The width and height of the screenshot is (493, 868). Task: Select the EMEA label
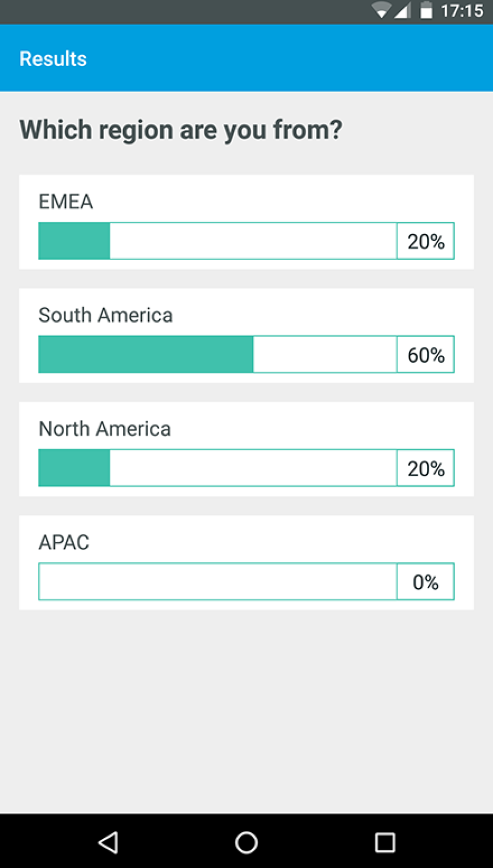(66, 202)
